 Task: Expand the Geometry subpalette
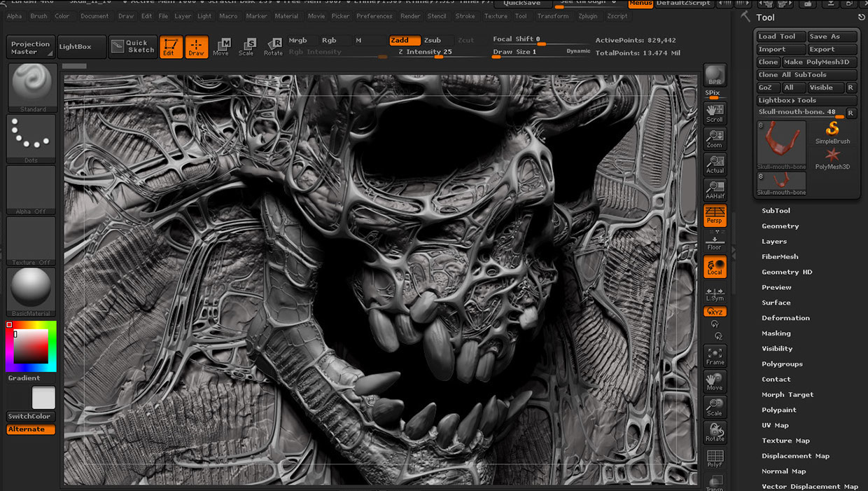[780, 226]
